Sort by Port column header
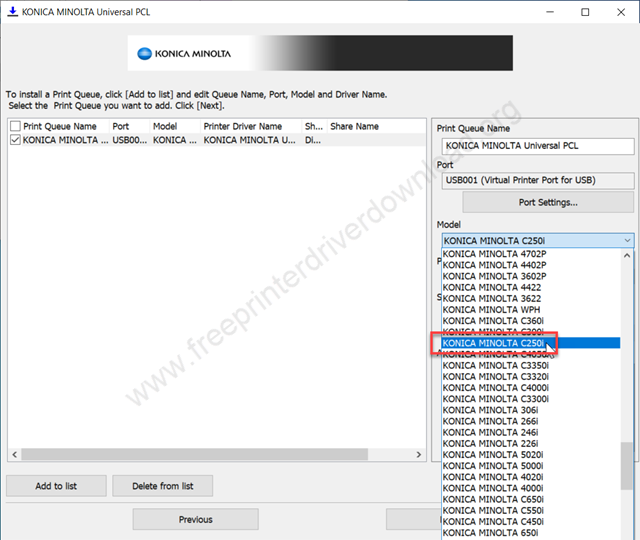 click(129, 126)
